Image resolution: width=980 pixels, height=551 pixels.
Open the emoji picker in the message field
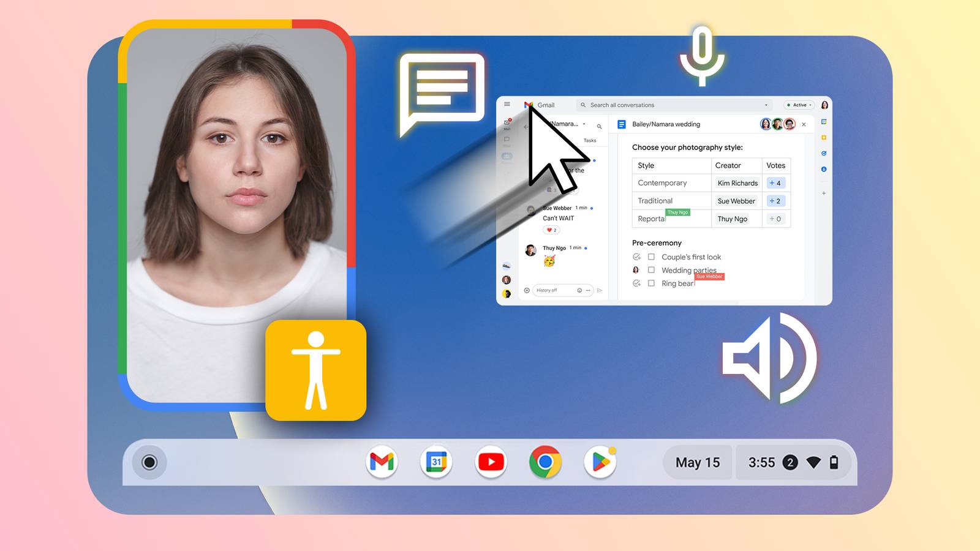pos(579,290)
